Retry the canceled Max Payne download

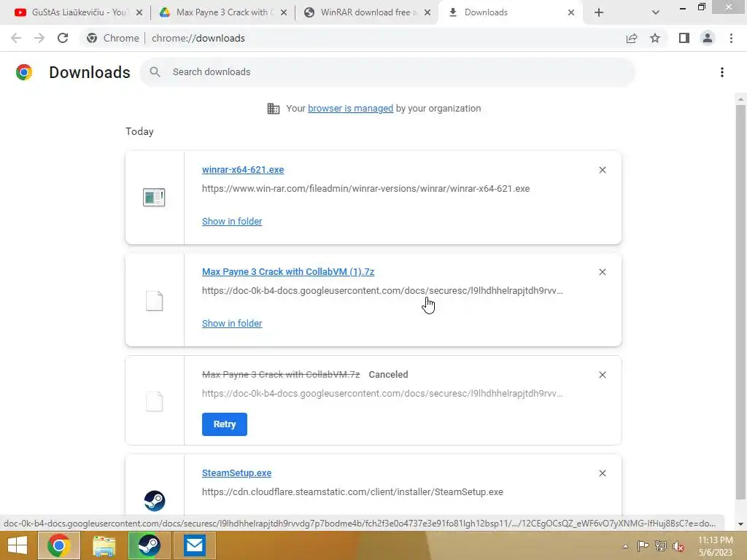pyautogui.click(x=225, y=424)
